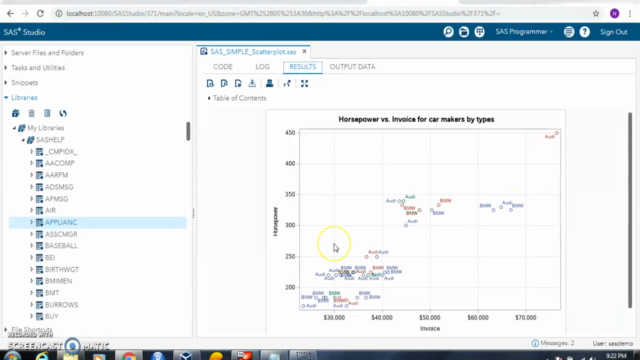Open the Chrome profile avatar
The height and width of the screenshot is (360, 640).
tap(615, 13)
